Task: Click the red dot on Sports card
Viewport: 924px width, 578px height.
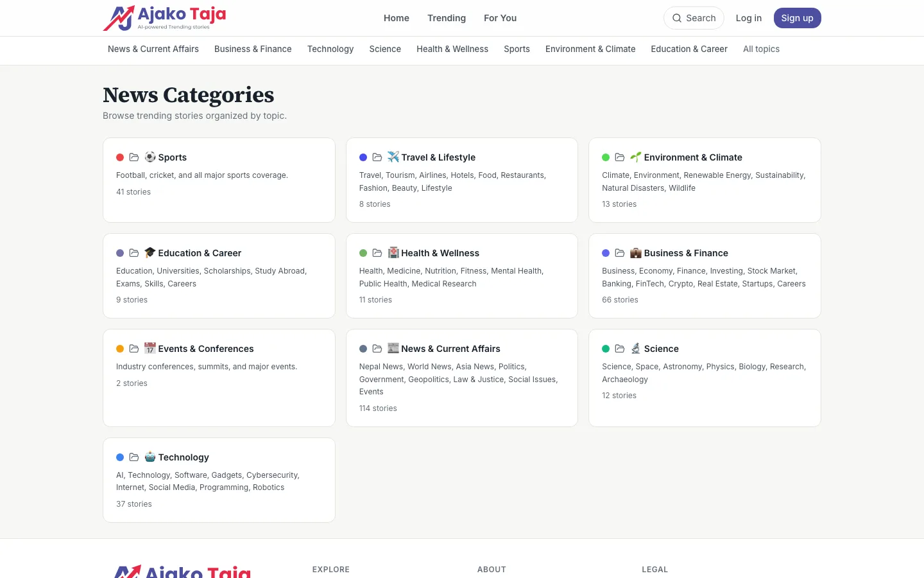Action: 120,157
